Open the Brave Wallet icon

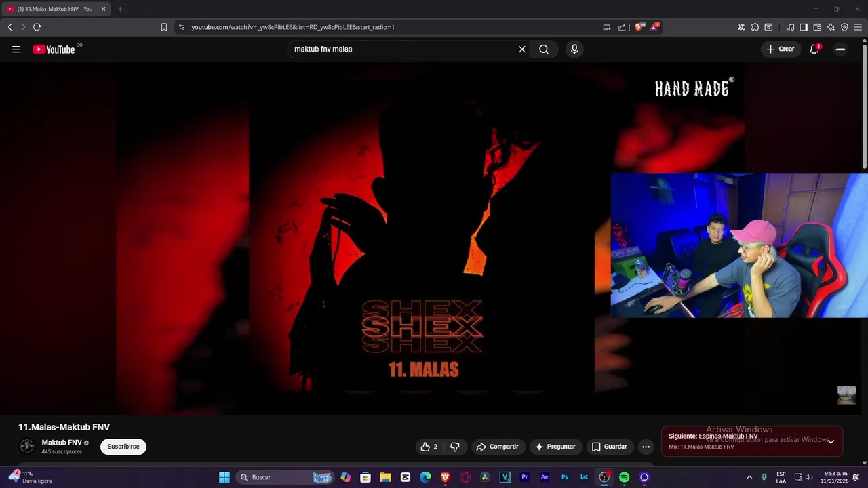coord(817,27)
